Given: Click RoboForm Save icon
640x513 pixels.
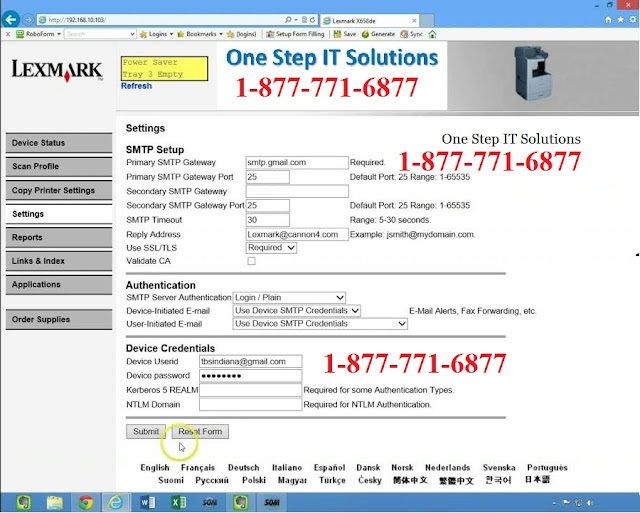Looking at the screenshot, I should [345, 34].
